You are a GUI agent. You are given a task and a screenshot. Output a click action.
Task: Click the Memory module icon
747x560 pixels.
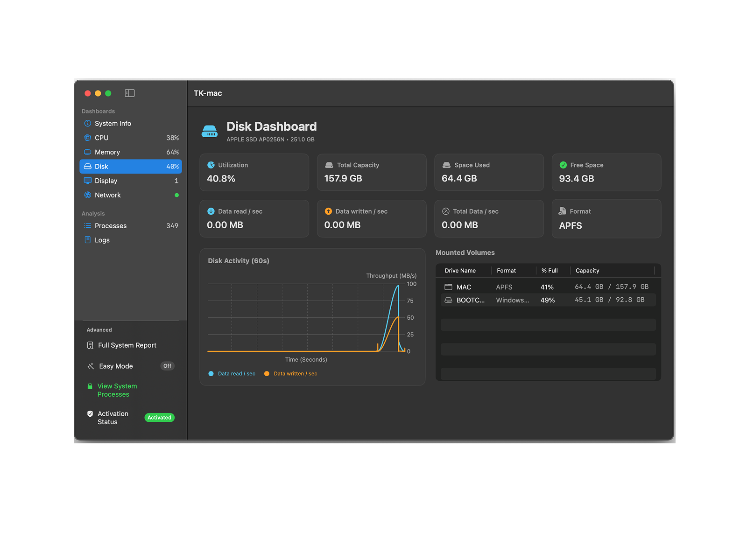pos(87,152)
